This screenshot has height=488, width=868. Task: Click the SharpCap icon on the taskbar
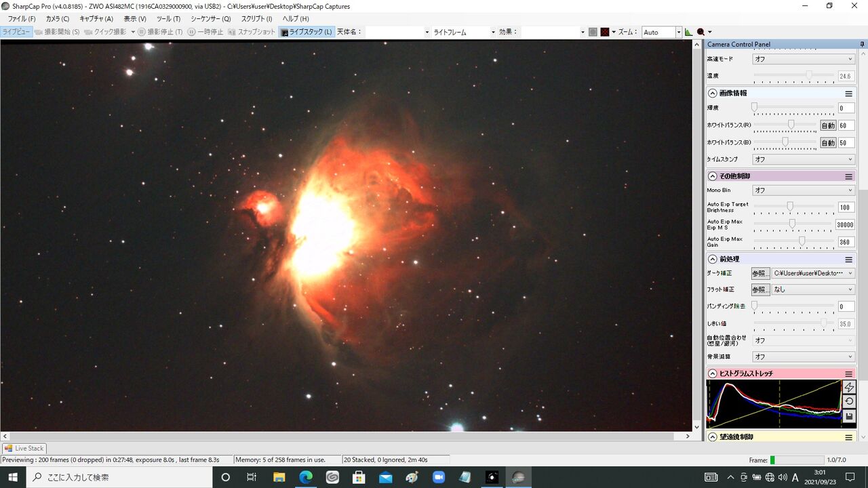[518, 477]
